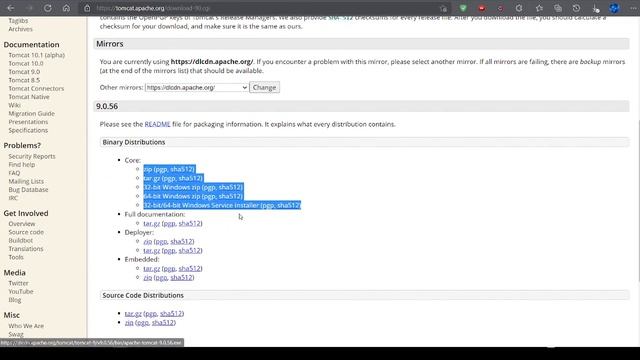Open the IRC sidebar link
This screenshot has height=360, width=640.
[x=13, y=198]
